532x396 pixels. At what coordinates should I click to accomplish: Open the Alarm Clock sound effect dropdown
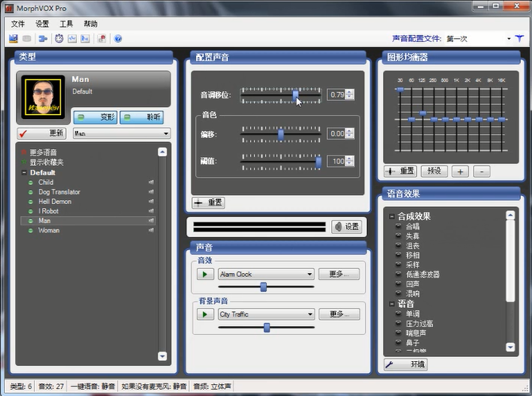310,274
